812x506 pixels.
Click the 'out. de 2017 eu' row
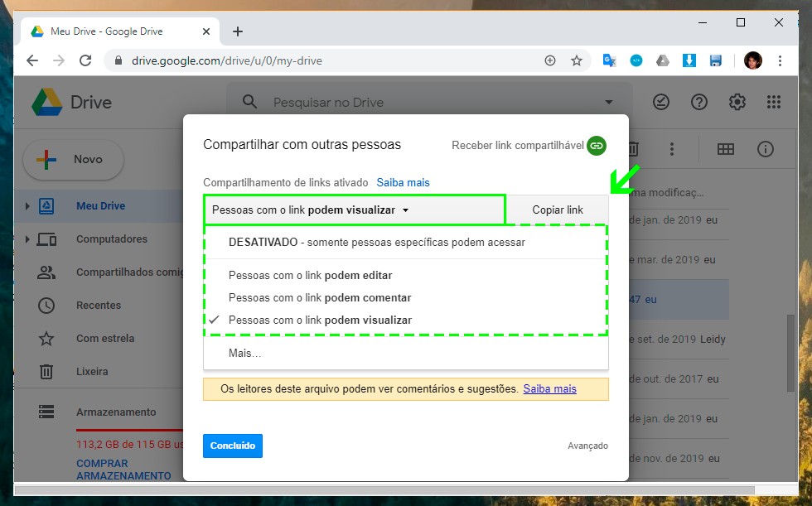click(x=677, y=379)
